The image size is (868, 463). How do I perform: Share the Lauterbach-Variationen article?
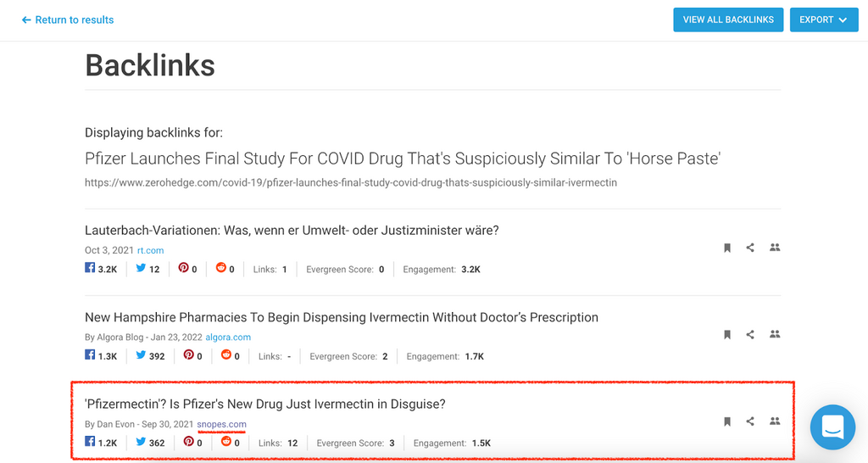(x=750, y=248)
